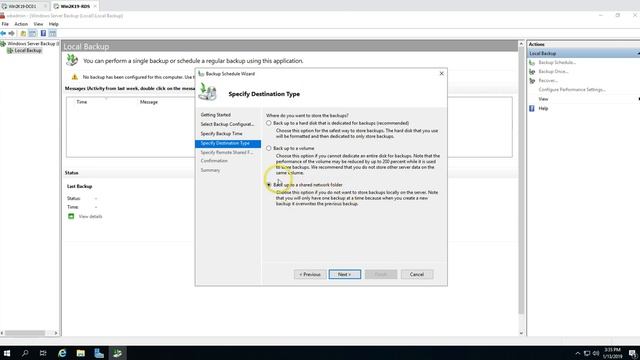Open taskbar Search
Image resolution: width=640 pixels, height=360 pixels.
pos(25,353)
